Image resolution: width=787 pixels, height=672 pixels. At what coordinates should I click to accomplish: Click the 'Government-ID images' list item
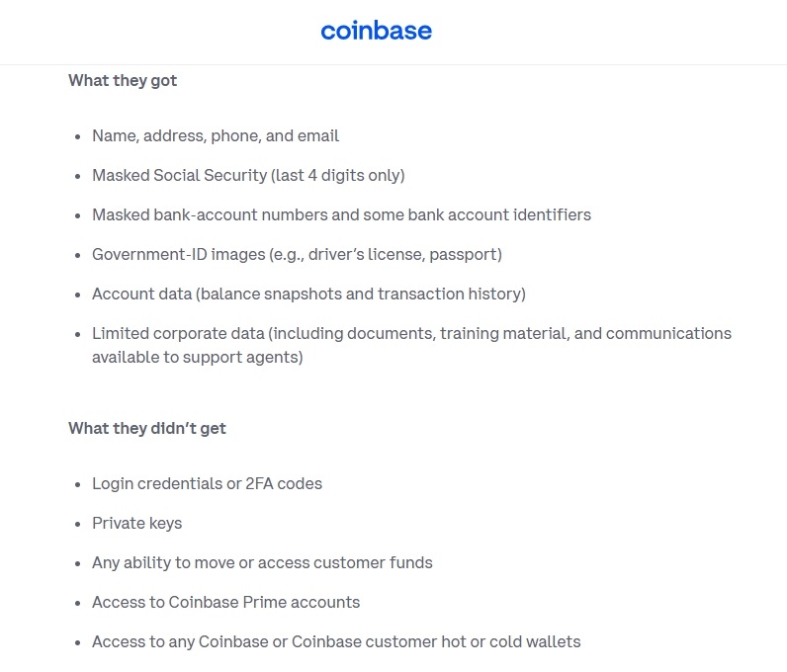297,254
